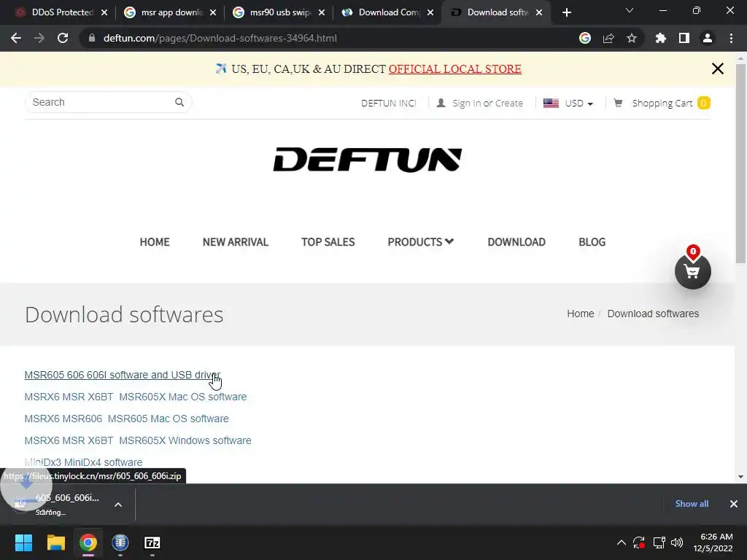Click DEFTUN INC! link

(389, 104)
